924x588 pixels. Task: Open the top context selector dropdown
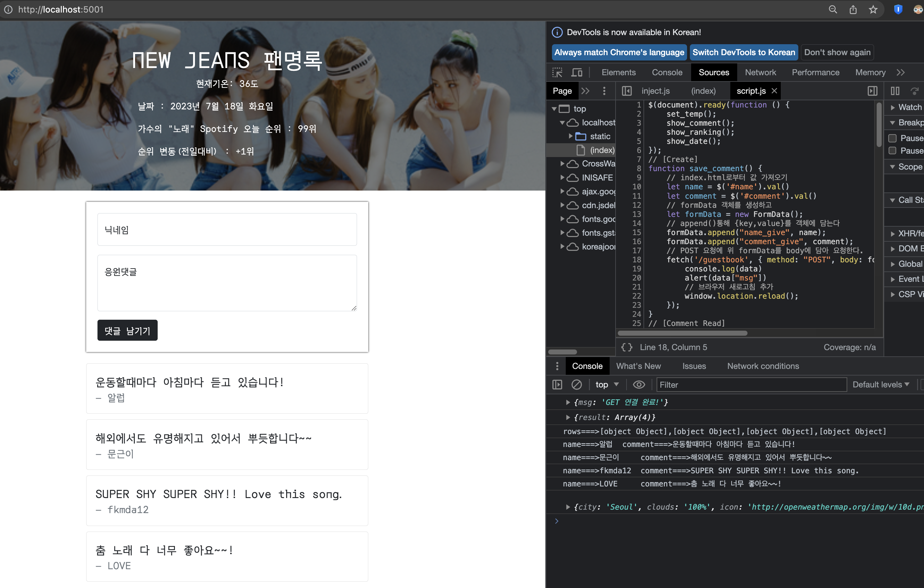coord(607,385)
